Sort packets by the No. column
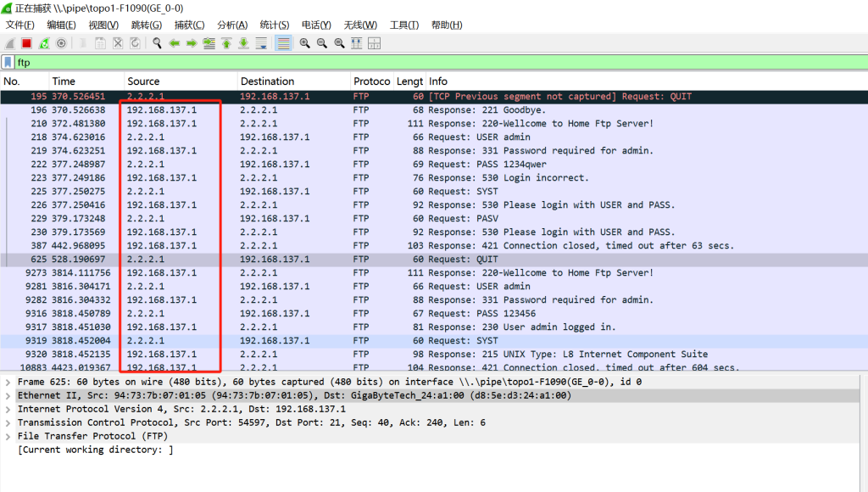 [25, 81]
